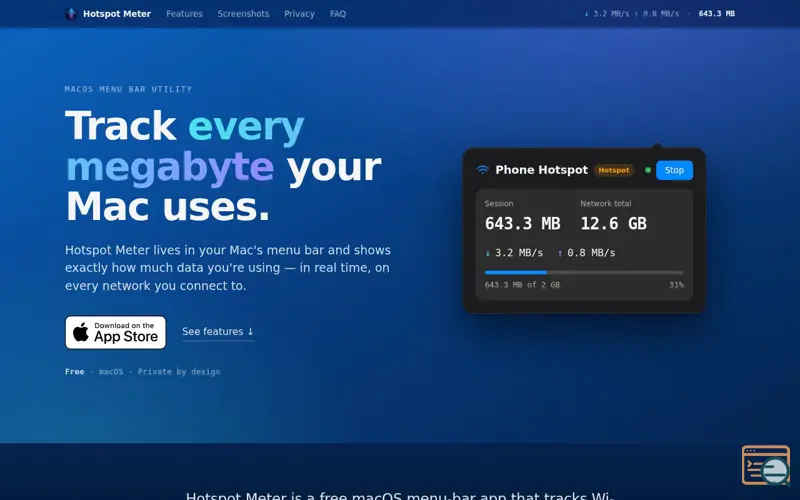800x500 pixels.
Task: Click the purple upload arrow in the widget
Action: [x=560, y=253]
